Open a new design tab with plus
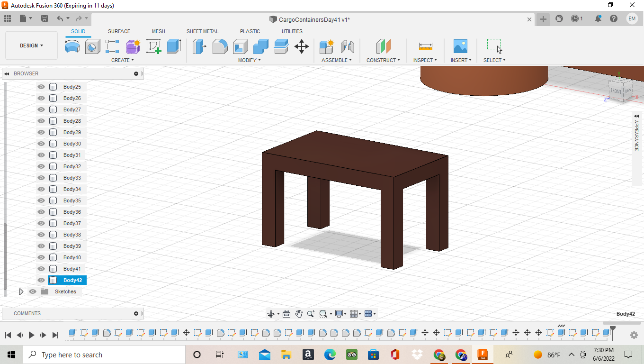Viewport: 644px width, 364px height. tap(543, 19)
